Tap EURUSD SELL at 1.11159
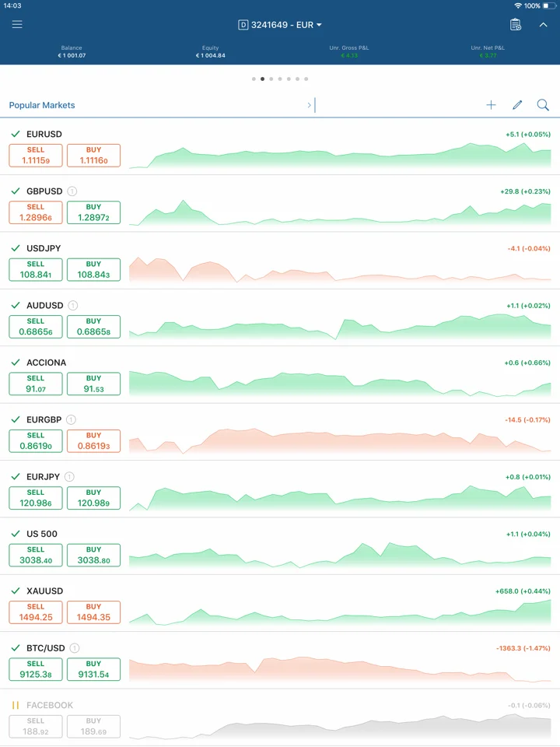The width and height of the screenshot is (560, 747). tap(36, 156)
